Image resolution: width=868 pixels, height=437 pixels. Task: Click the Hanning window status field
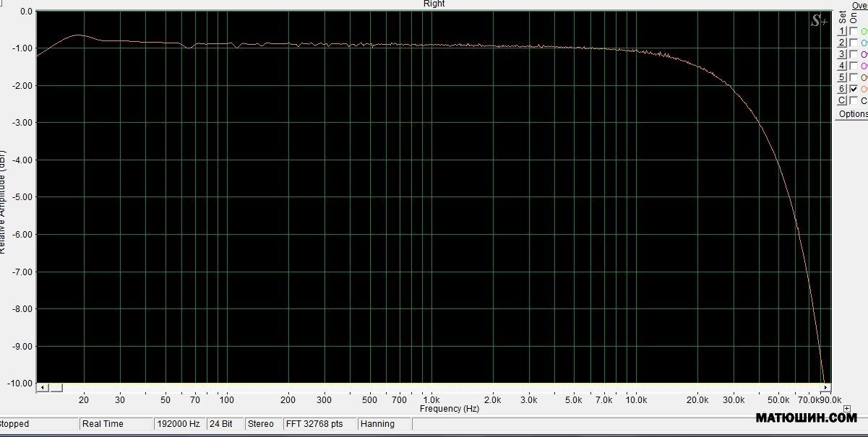tap(378, 424)
